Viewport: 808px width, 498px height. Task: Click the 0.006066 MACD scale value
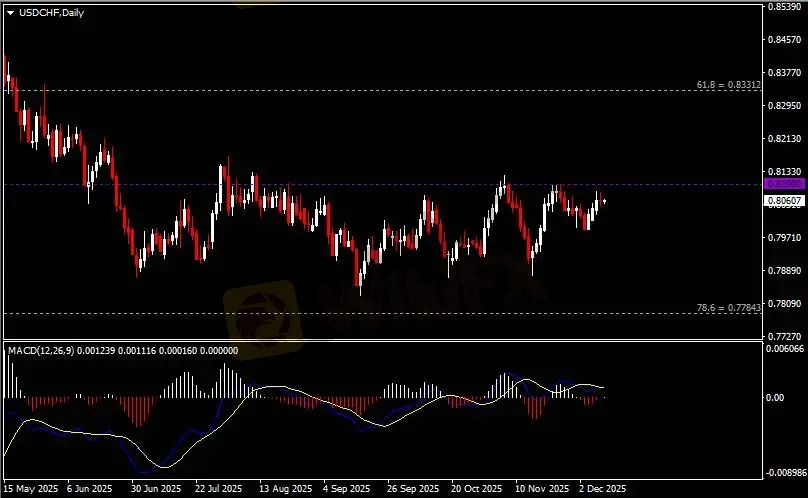[x=783, y=349]
